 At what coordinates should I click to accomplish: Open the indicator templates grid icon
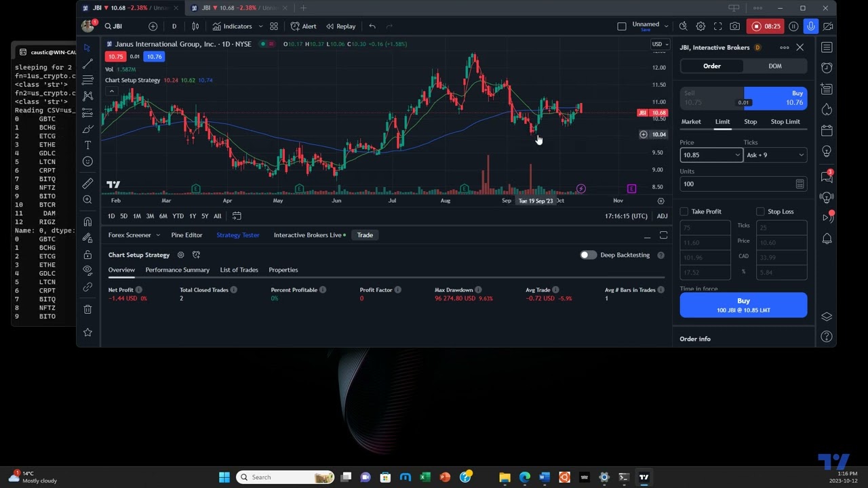pos(274,26)
